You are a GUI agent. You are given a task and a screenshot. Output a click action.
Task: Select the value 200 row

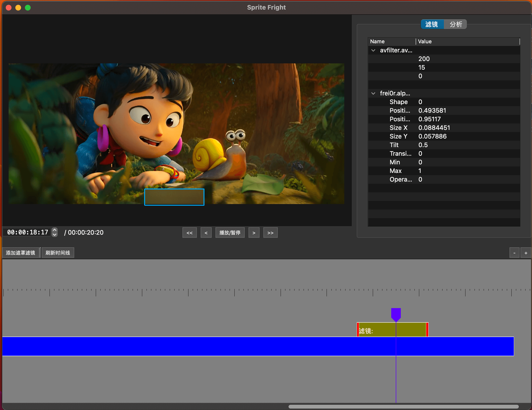(x=444, y=59)
